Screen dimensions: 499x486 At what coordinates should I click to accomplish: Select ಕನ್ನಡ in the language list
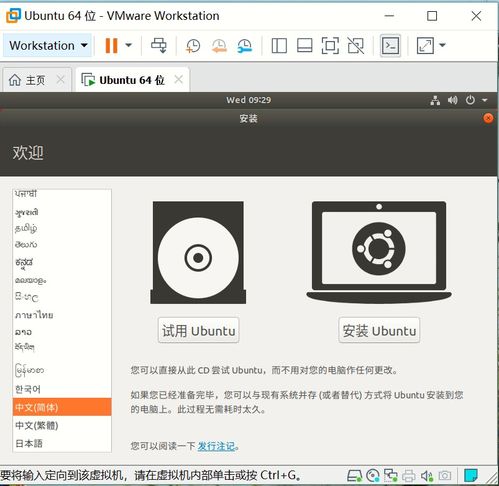62,263
